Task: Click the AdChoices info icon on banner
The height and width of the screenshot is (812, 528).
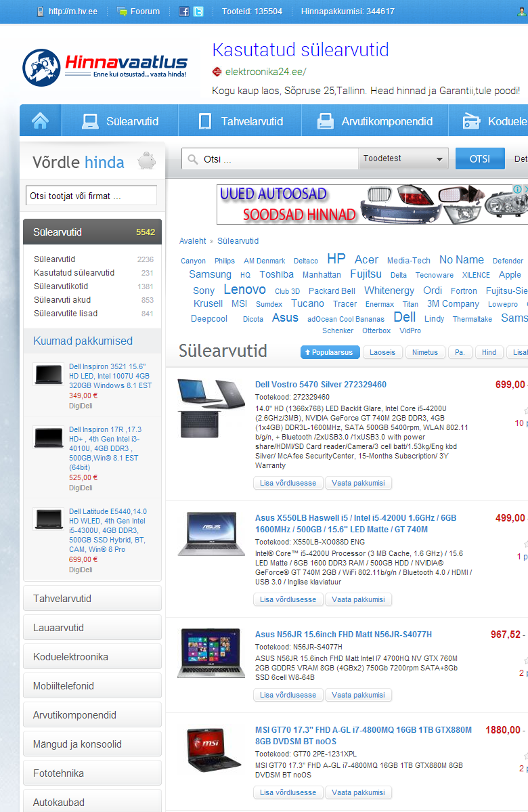Action: tap(516, 189)
